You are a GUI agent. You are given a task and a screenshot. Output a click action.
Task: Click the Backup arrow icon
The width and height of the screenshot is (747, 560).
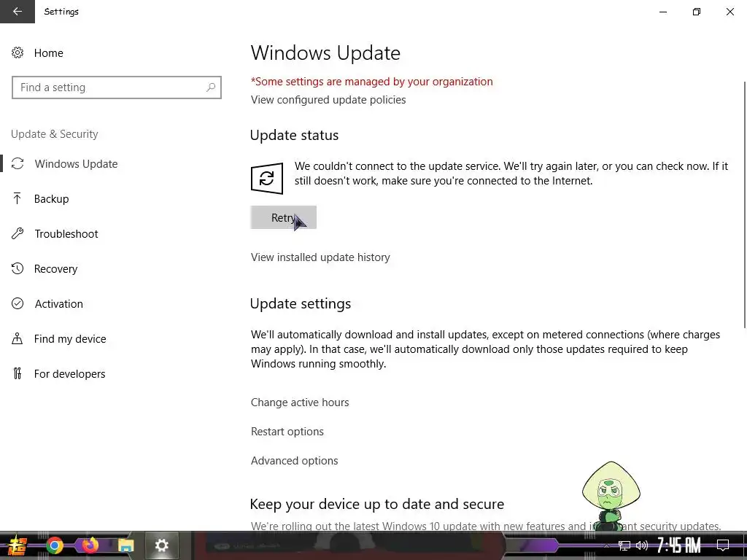18,198
